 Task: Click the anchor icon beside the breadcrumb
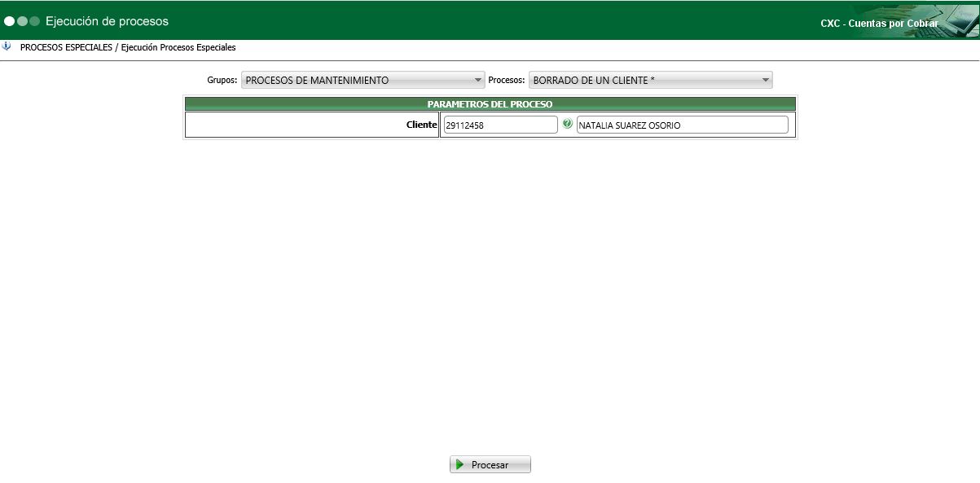[8, 47]
